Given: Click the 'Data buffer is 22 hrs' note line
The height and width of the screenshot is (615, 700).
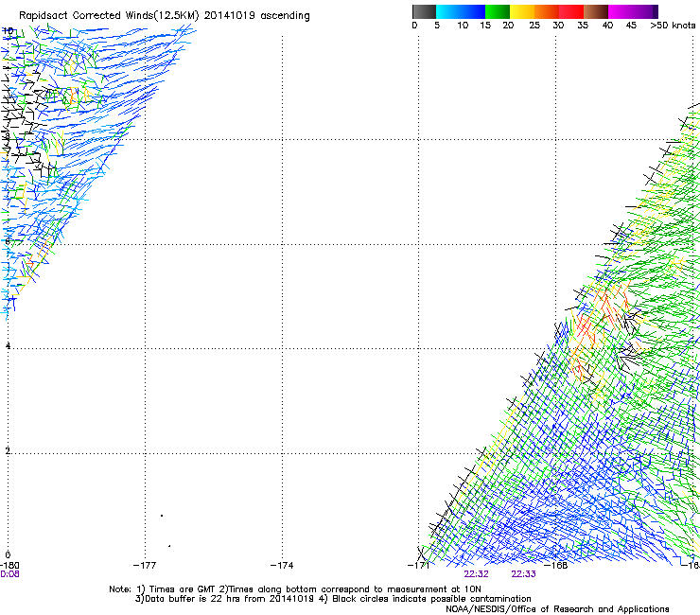Looking at the screenshot, I should click(x=333, y=599).
